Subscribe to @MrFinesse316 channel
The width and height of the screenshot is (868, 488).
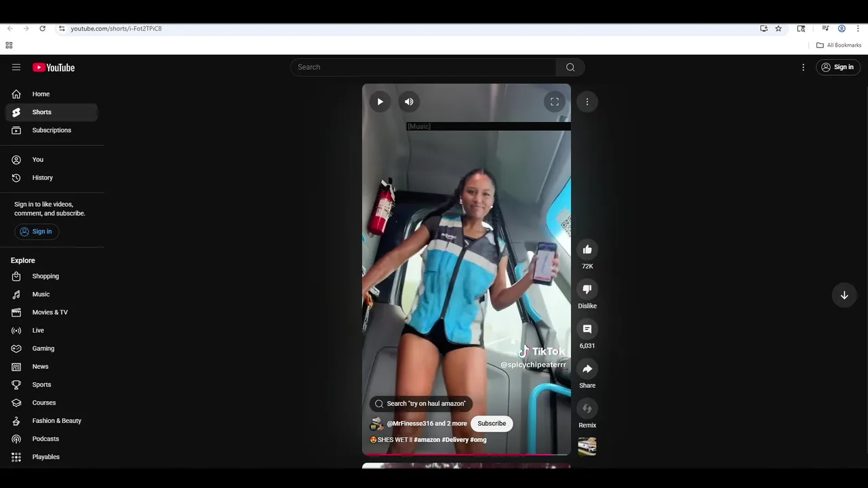point(492,424)
